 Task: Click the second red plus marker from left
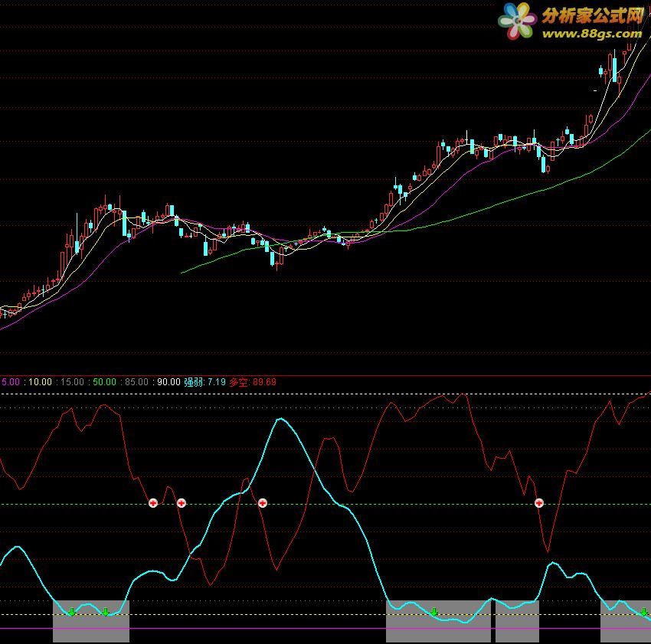point(182,503)
